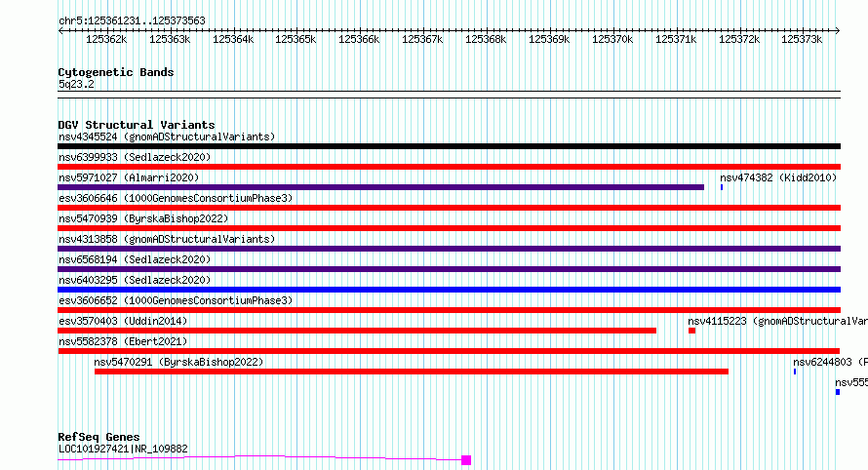Open the nsv6403295 (Sedlazeck2020) label
The image size is (868, 470).
135,280
